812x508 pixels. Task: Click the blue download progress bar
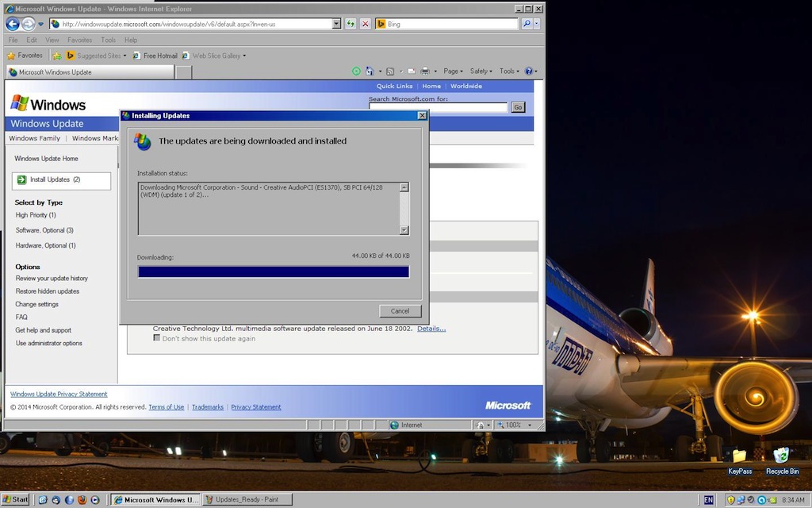pos(274,271)
